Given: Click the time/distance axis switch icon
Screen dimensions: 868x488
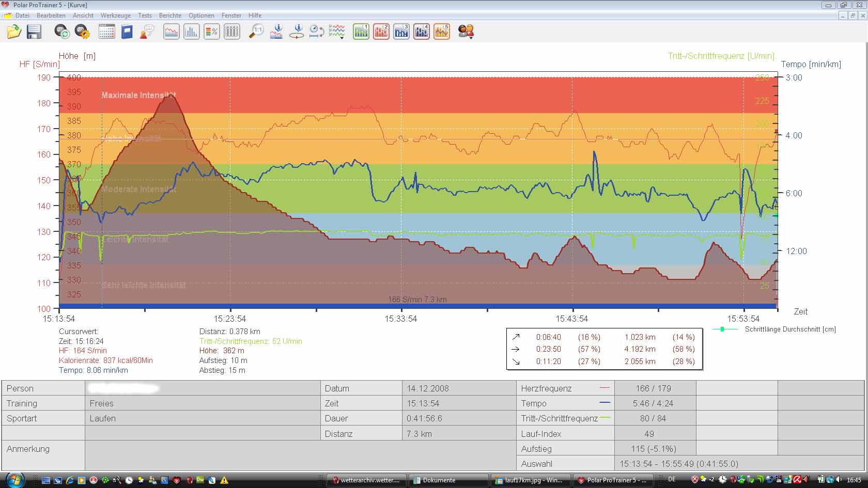Looking at the screenshot, I should point(316,32).
